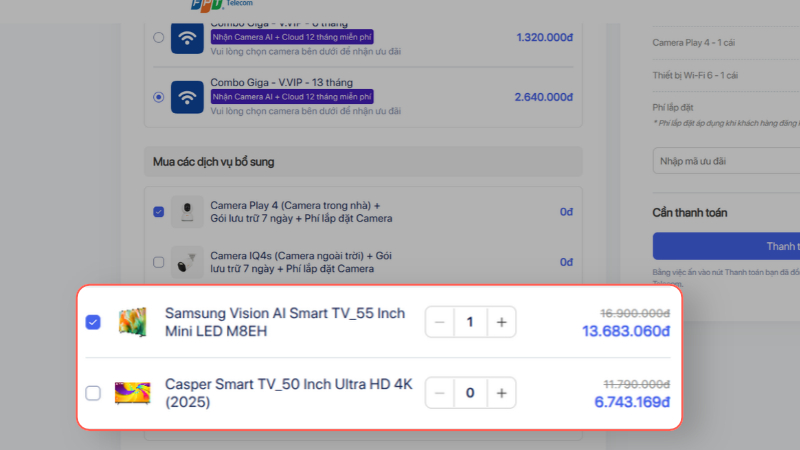Click the Wi-Fi icon of 13 tháng combo

pos(187,97)
